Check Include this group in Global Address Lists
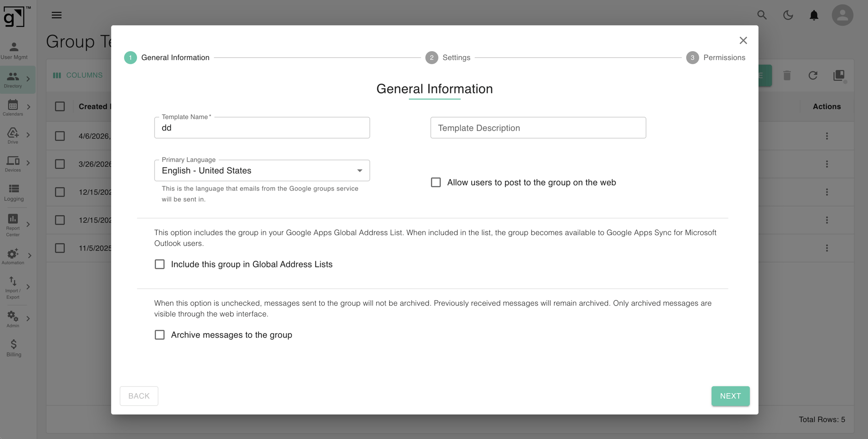 coord(159,264)
